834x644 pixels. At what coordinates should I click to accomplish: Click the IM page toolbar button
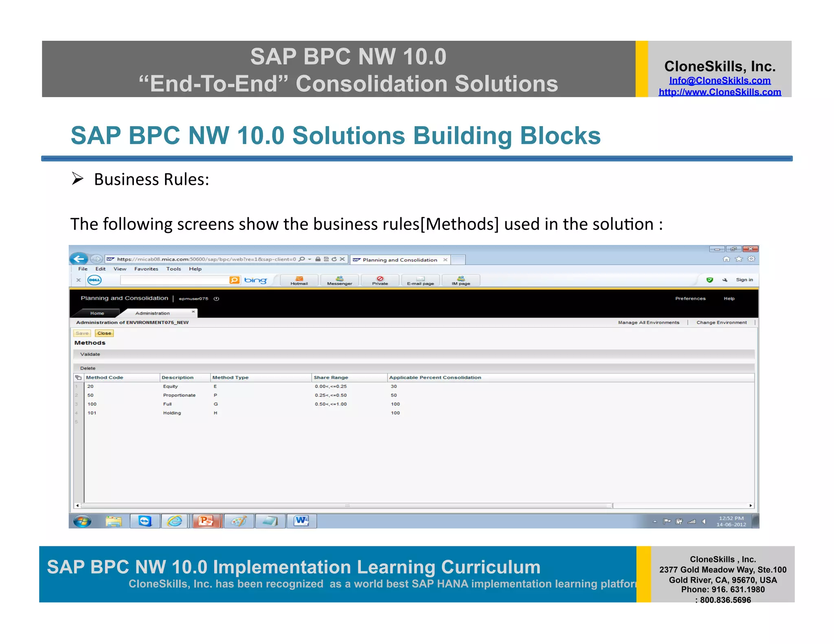click(x=461, y=280)
